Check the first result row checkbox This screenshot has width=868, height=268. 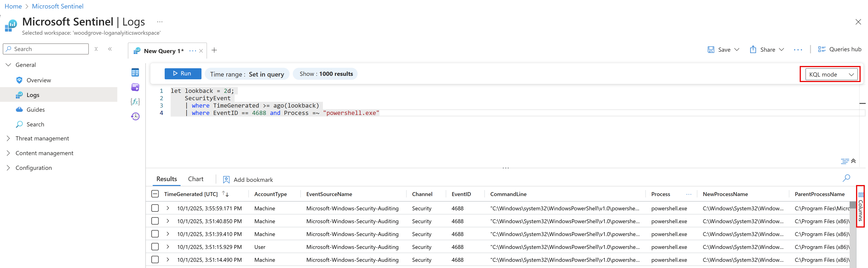[155, 208]
